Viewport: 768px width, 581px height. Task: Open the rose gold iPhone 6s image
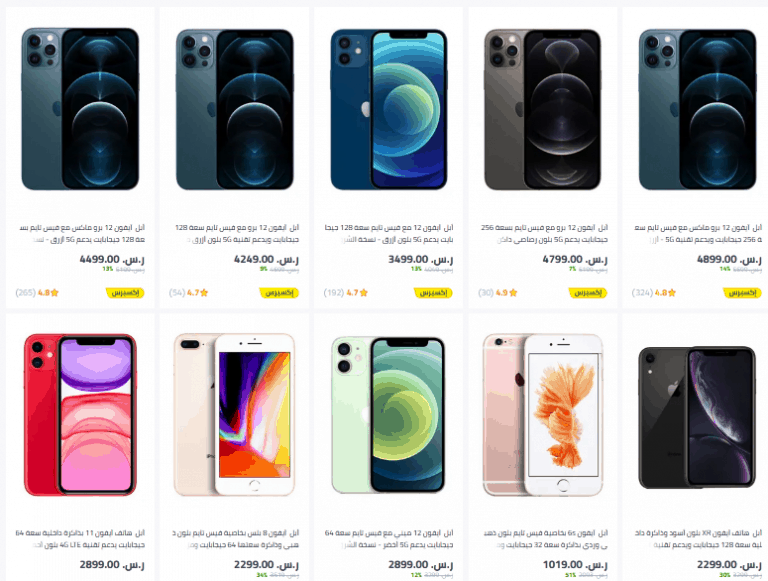(x=543, y=414)
